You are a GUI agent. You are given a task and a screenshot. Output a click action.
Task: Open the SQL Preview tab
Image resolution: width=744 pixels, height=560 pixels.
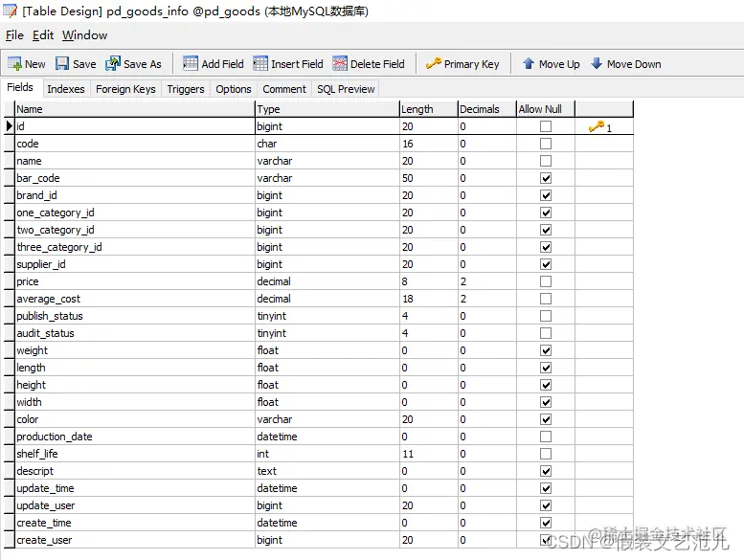(x=346, y=89)
